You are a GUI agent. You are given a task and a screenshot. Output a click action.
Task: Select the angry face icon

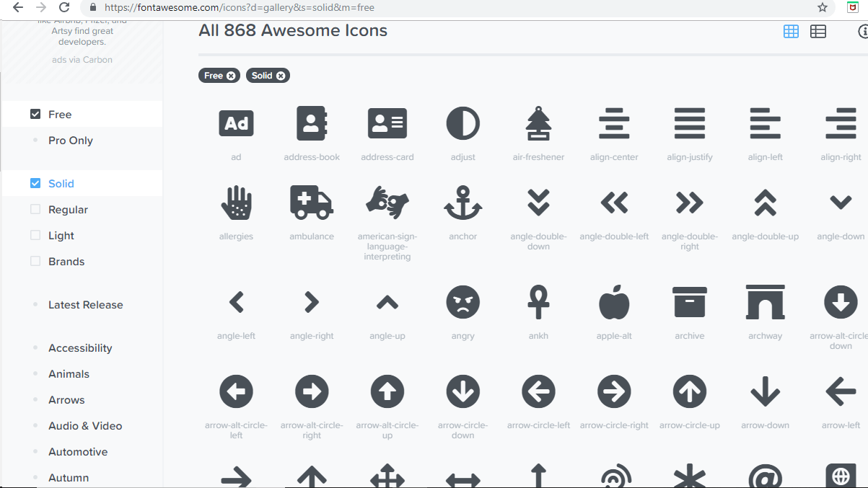pos(463,301)
